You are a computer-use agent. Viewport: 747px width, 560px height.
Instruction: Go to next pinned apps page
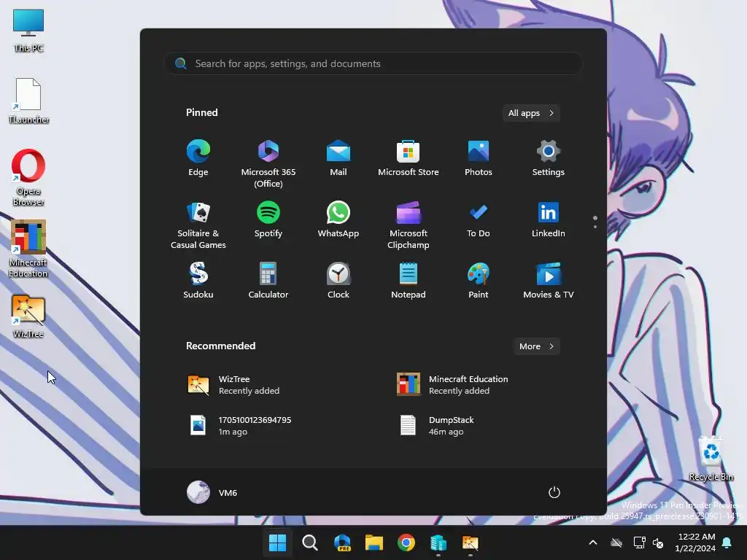[595, 227]
